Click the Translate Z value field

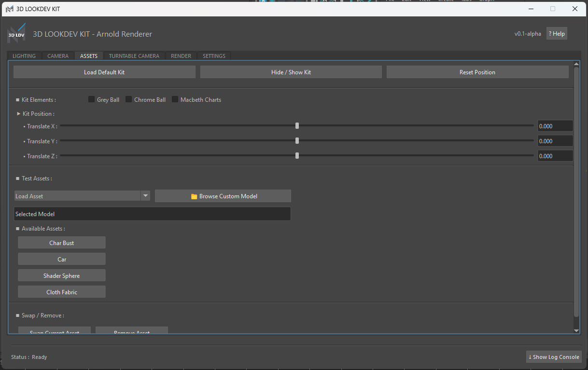coord(555,156)
